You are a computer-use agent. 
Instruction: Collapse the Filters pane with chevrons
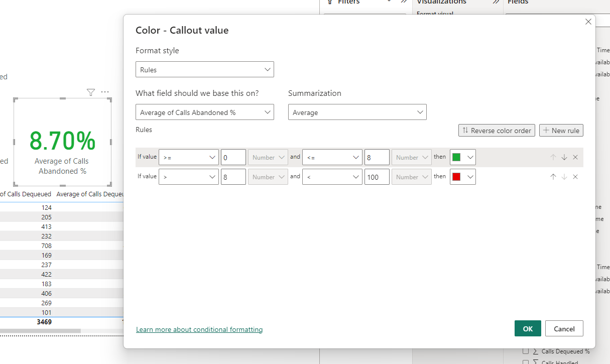(x=404, y=2)
